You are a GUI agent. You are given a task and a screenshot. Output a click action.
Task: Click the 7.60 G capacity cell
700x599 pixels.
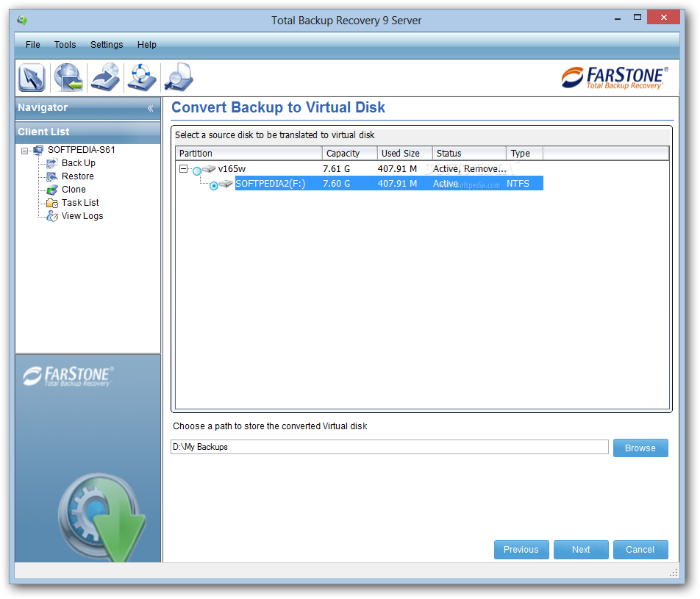tap(337, 184)
